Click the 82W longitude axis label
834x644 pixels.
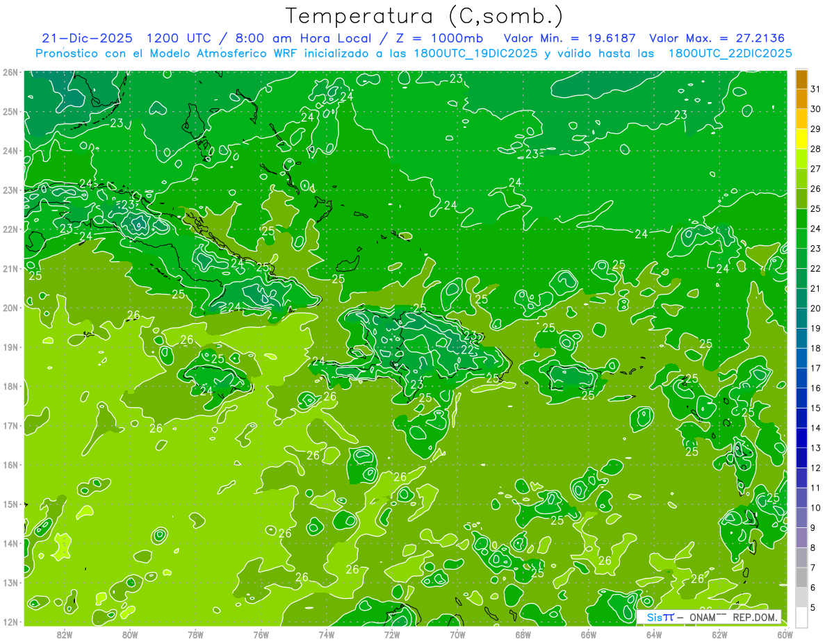pos(65,634)
